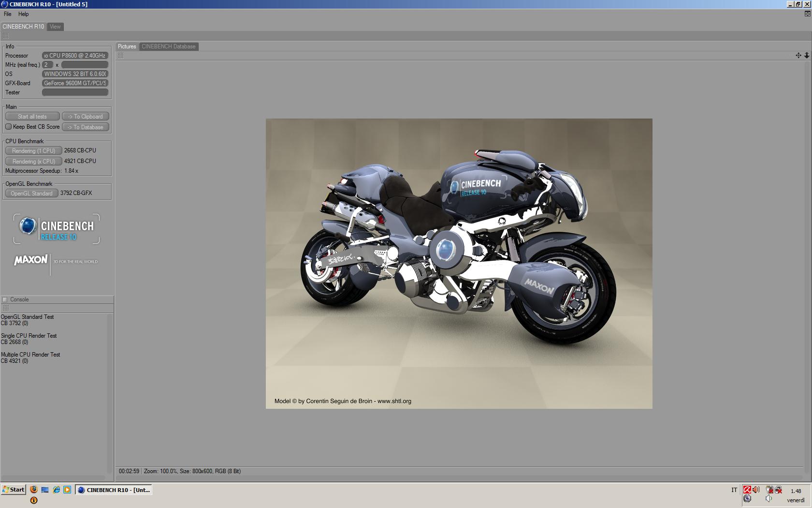
Task: Click the To Clipboard button
Action: point(85,117)
